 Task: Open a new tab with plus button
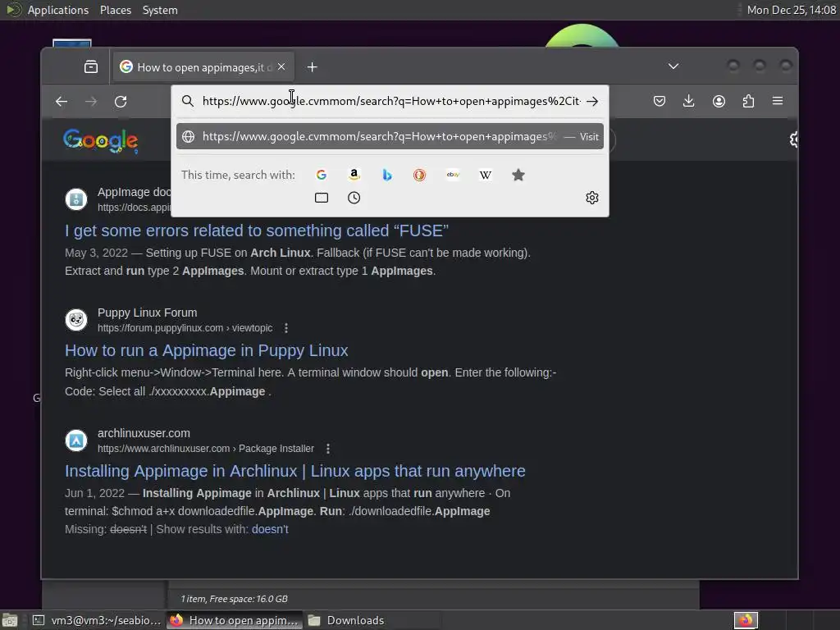click(313, 67)
